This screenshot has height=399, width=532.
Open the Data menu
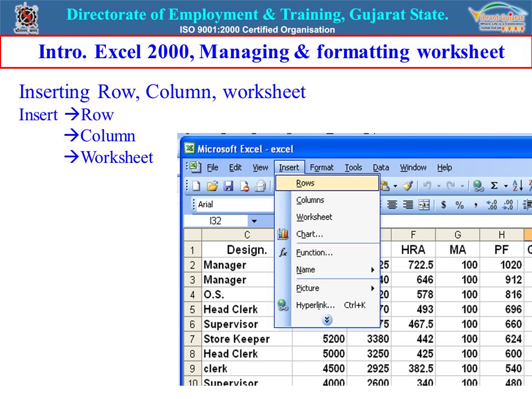[381, 167]
